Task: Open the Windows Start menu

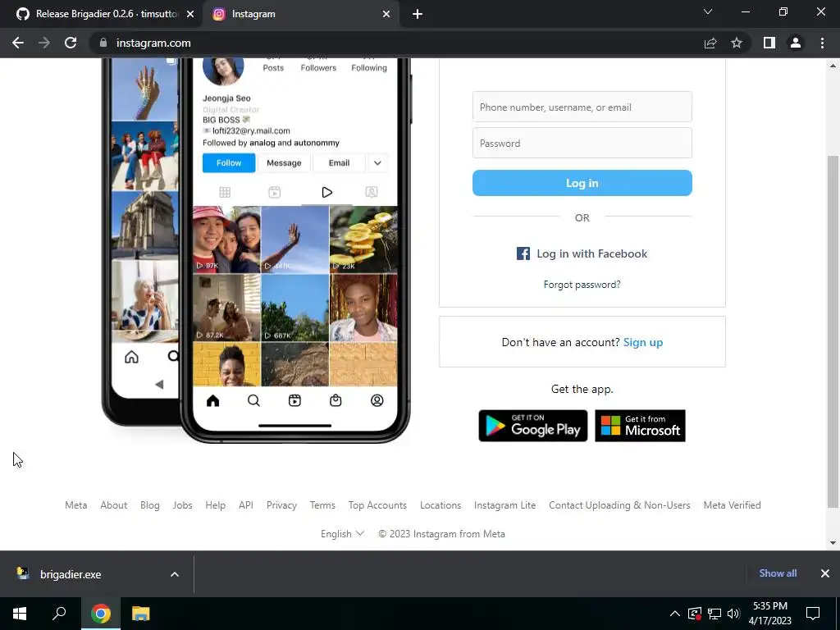Action: coord(20,614)
